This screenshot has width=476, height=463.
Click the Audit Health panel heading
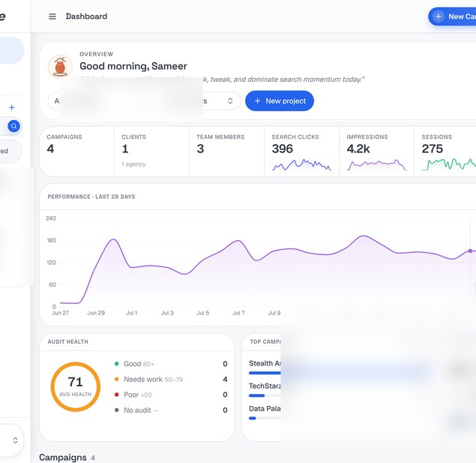(x=67, y=341)
